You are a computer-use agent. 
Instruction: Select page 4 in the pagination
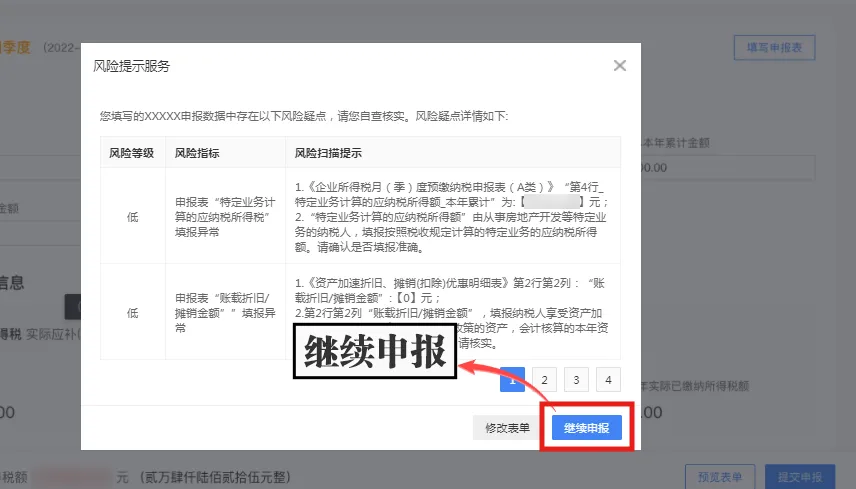[x=608, y=380]
